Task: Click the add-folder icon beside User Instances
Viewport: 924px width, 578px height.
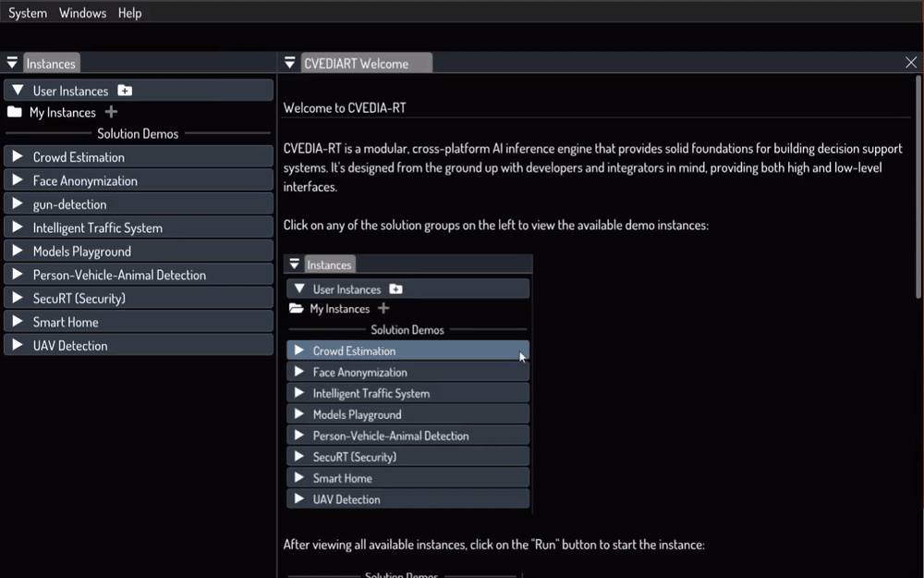Action: pos(125,91)
